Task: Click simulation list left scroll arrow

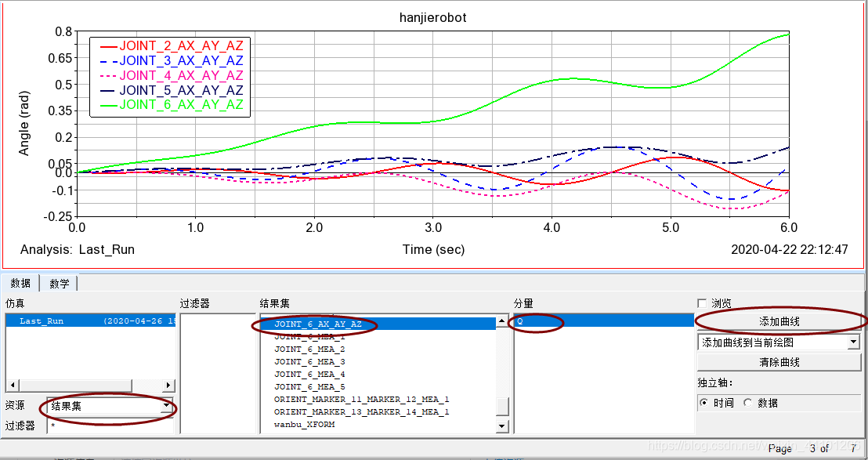Action: (10, 386)
